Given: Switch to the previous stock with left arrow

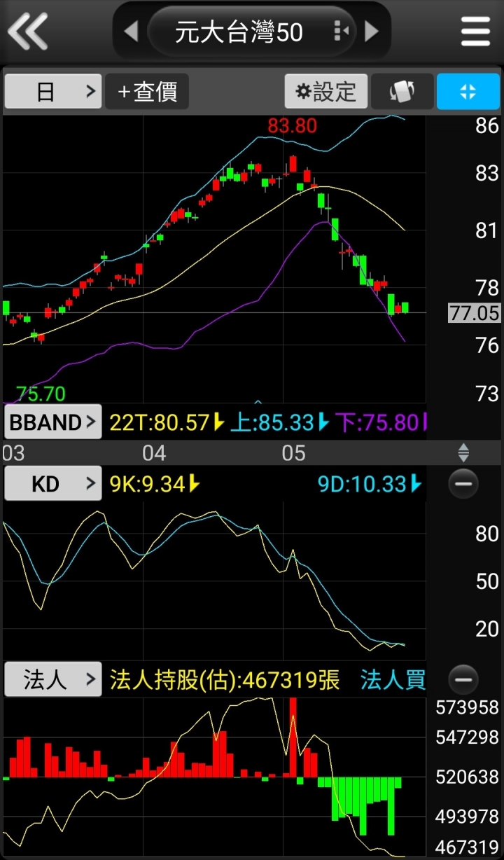Looking at the screenshot, I should click(131, 32).
